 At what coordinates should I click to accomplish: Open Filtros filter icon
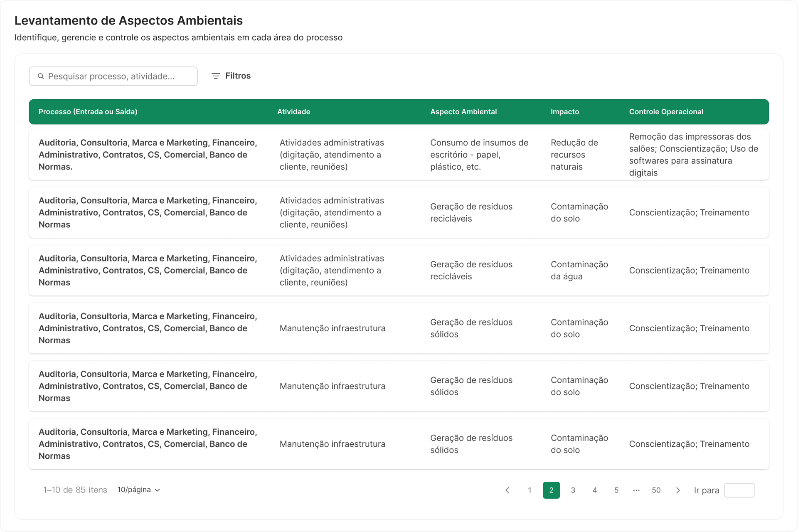tap(215, 76)
